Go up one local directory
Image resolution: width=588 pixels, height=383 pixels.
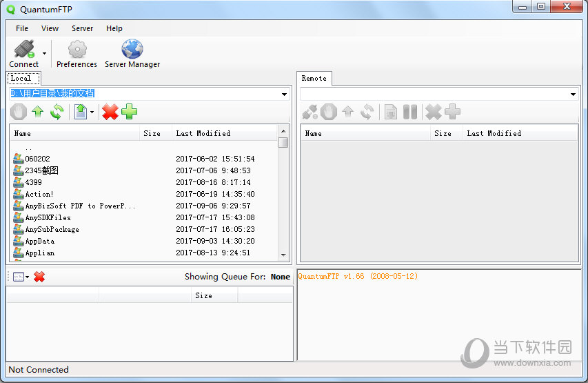[x=37, y=112]
